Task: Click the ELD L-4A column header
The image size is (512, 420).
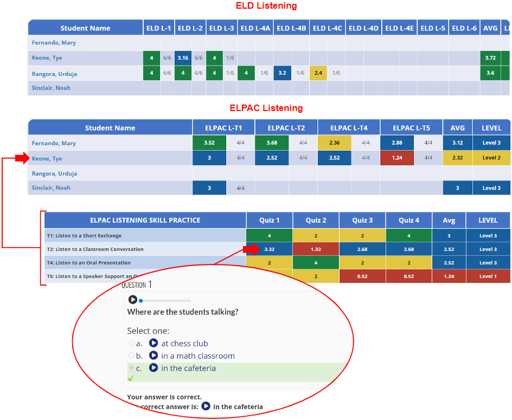Action: [x=255, y=28]
